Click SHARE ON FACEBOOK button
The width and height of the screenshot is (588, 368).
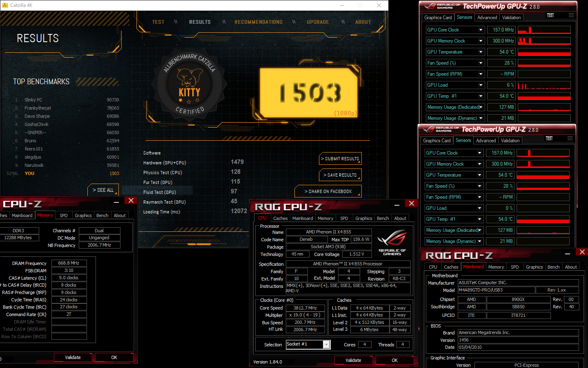click(328, 191)
